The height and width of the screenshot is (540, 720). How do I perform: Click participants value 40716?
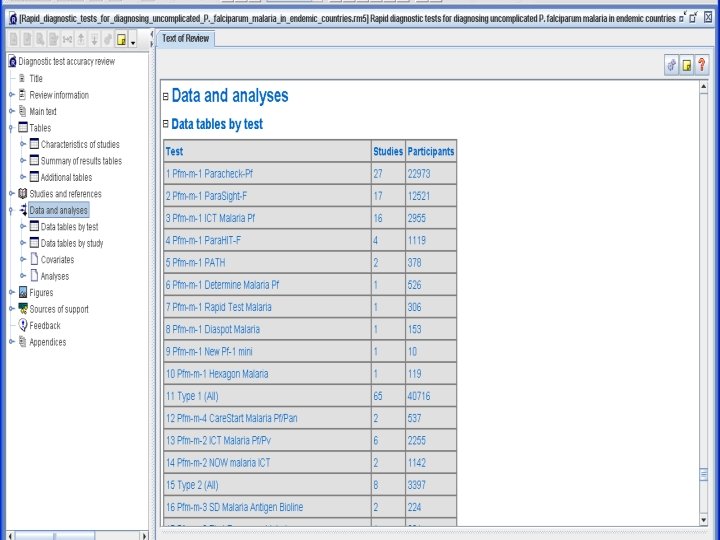tap(419, 396)
